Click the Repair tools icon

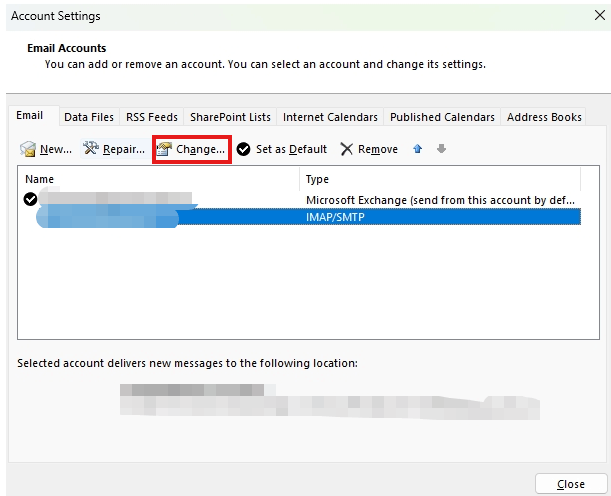[x=91, y=148]
